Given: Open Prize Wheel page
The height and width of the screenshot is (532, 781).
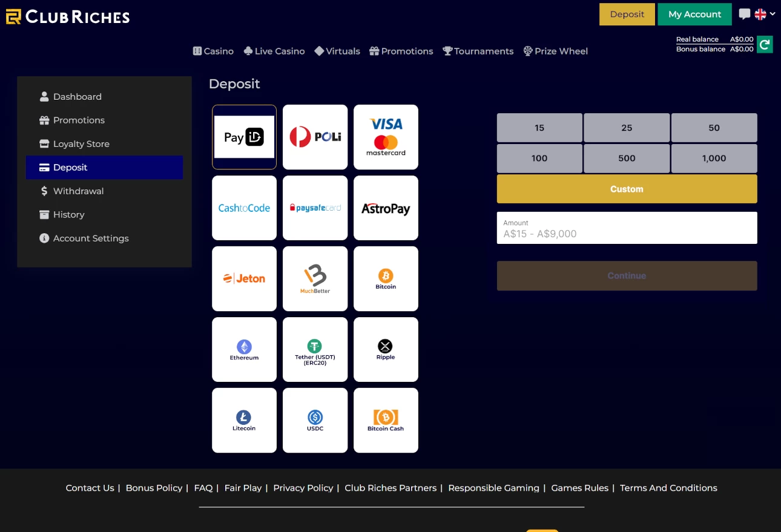Looking at the screenshot, I should 556,51.
